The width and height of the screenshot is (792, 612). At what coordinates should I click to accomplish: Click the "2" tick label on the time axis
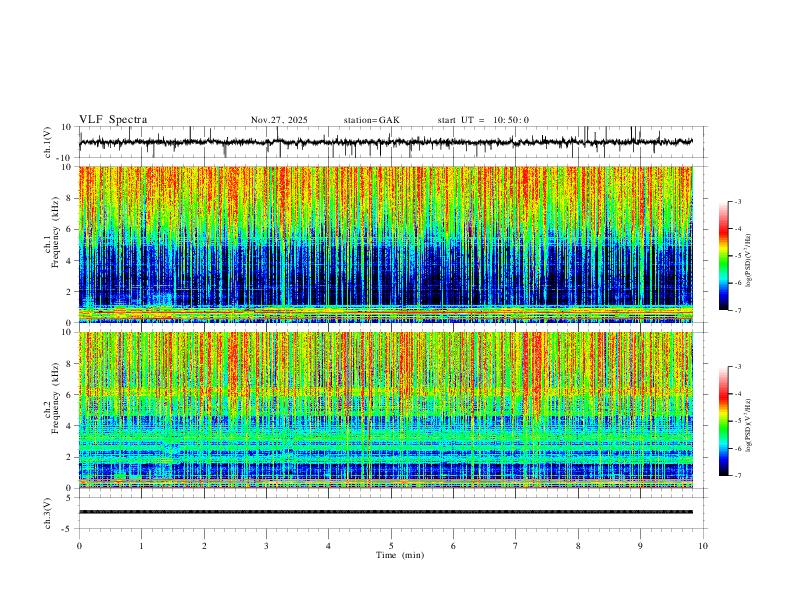point(204,546)
